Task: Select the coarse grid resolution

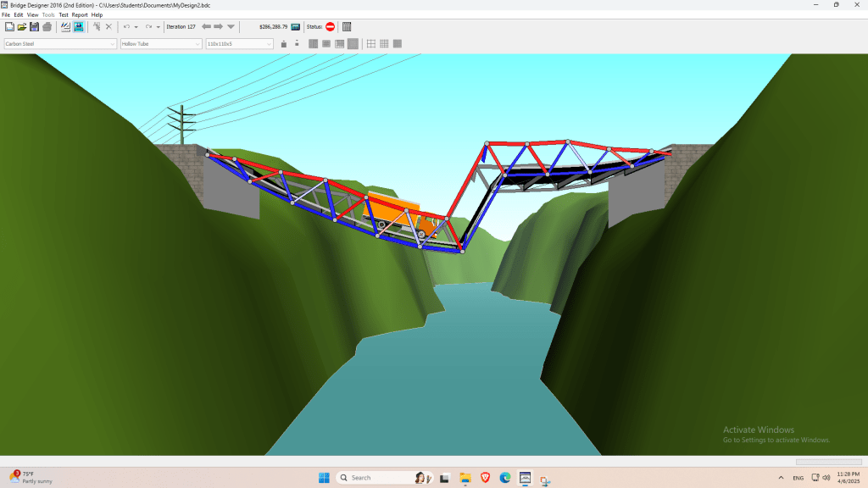Action: click(371, 44)
